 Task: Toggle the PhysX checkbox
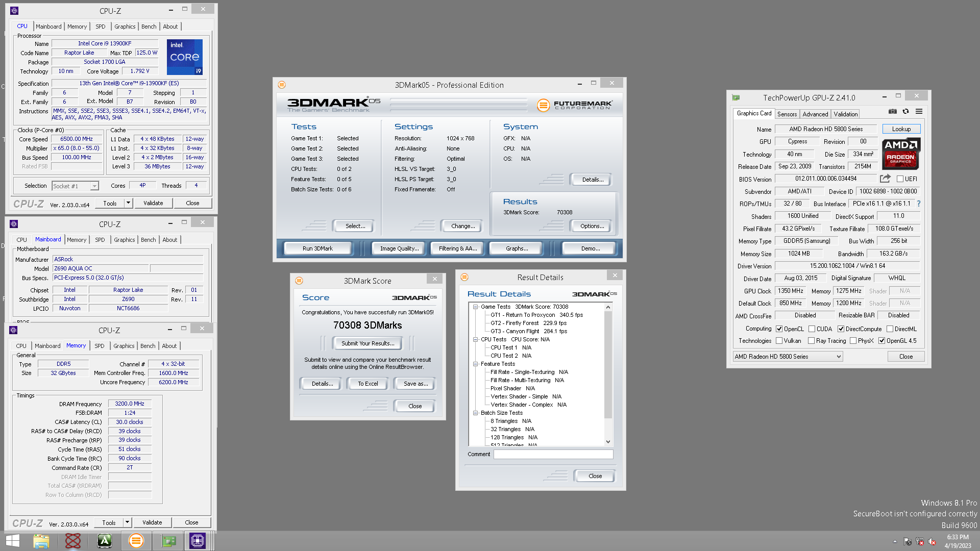coord(853,341)
